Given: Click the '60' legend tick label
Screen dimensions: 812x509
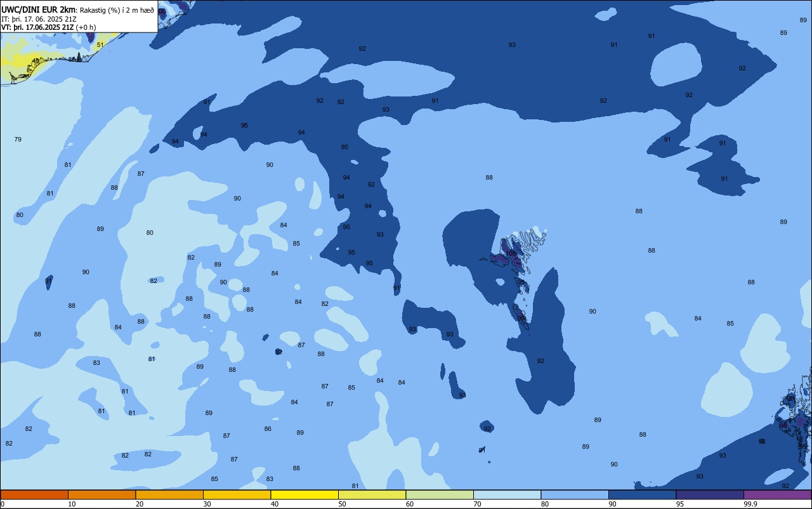Looking at the screenshot, I should (410, 504).
